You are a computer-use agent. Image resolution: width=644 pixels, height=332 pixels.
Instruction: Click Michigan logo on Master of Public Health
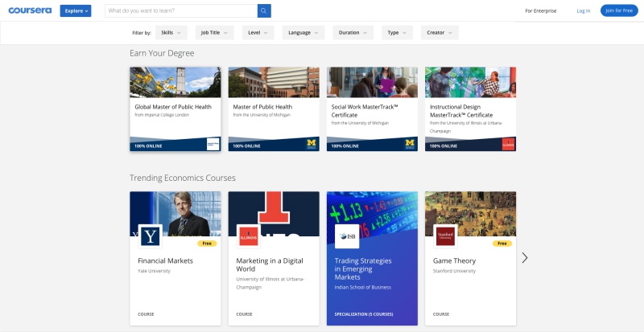[x=312, y=144]
